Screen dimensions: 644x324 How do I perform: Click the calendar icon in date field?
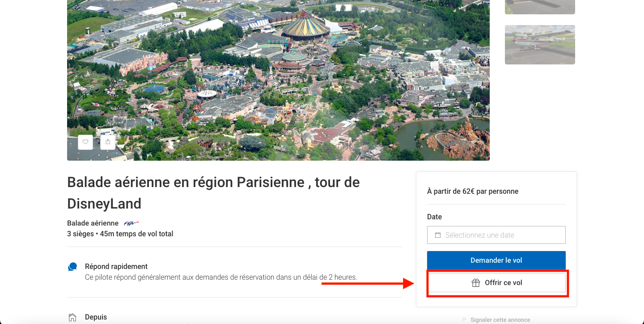click(437, 235)
